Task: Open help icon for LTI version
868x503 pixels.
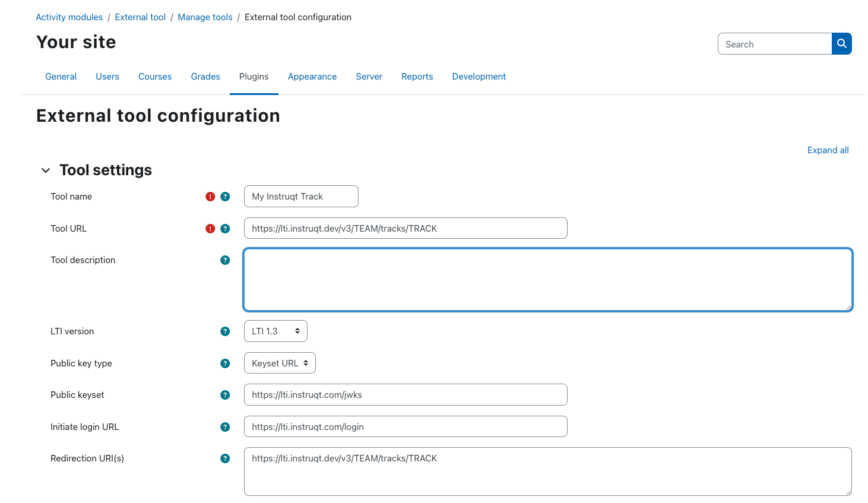Action: pyautogui.click(x=225, y=331)
